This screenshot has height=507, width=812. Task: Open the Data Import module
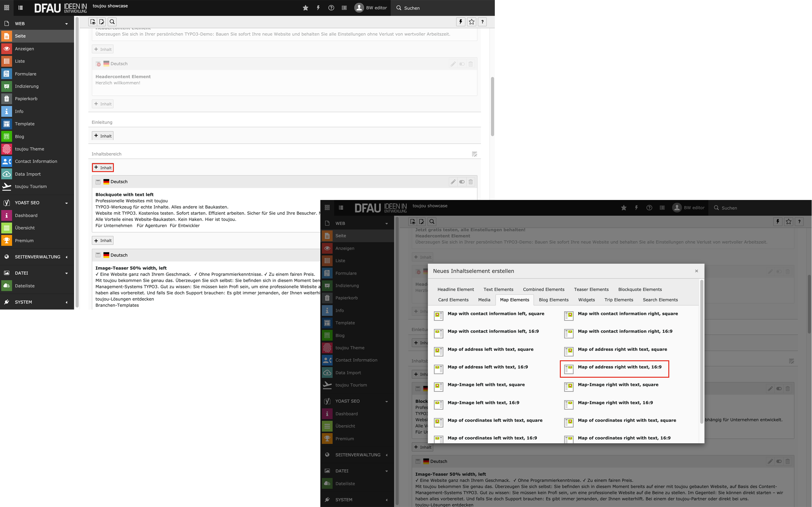(28, 174)
